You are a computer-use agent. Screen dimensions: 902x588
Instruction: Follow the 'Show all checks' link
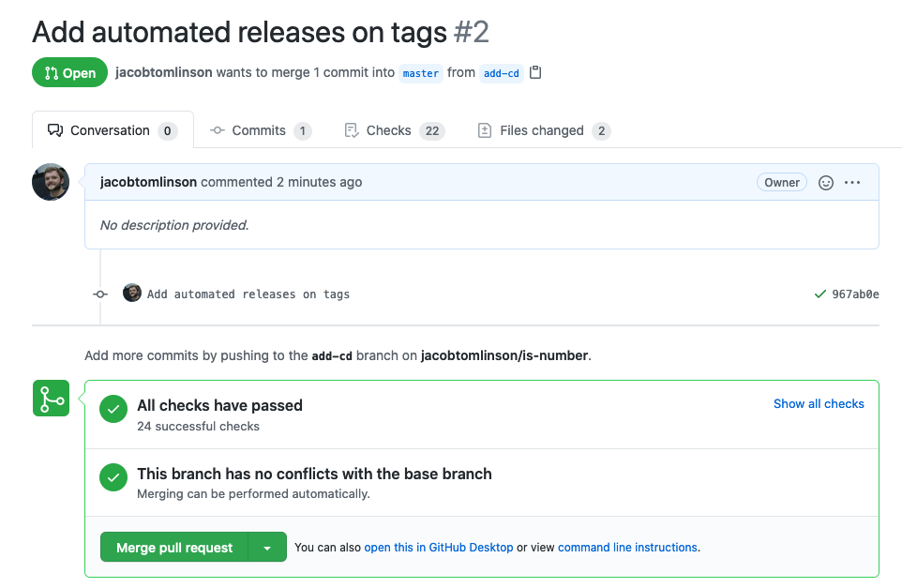(819, 403)
